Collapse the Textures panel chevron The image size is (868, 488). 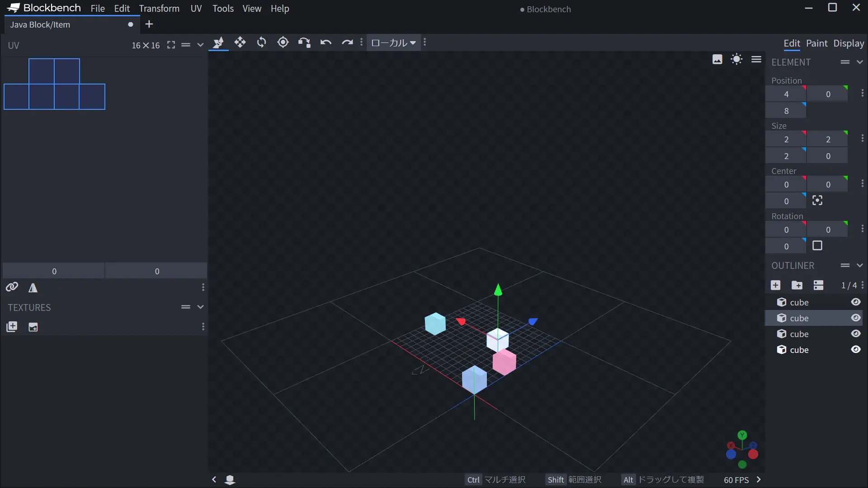(x=200, y=307)
